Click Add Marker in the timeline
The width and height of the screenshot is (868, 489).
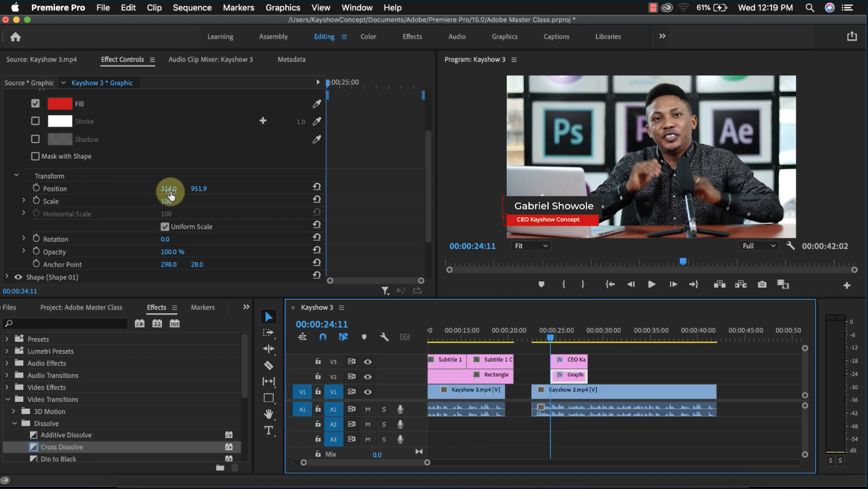pyautogui.click(x=364, y=337)
